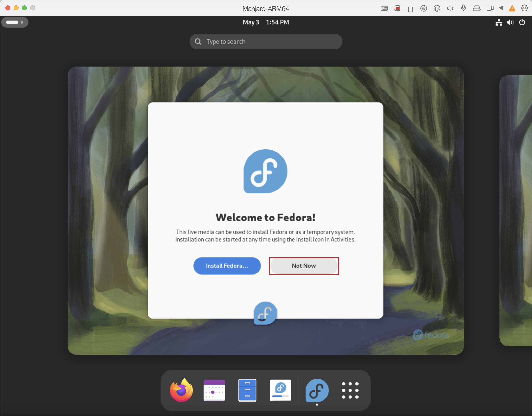
Task: Select the Welcome to Fedora! window heading
Action: 266,218
